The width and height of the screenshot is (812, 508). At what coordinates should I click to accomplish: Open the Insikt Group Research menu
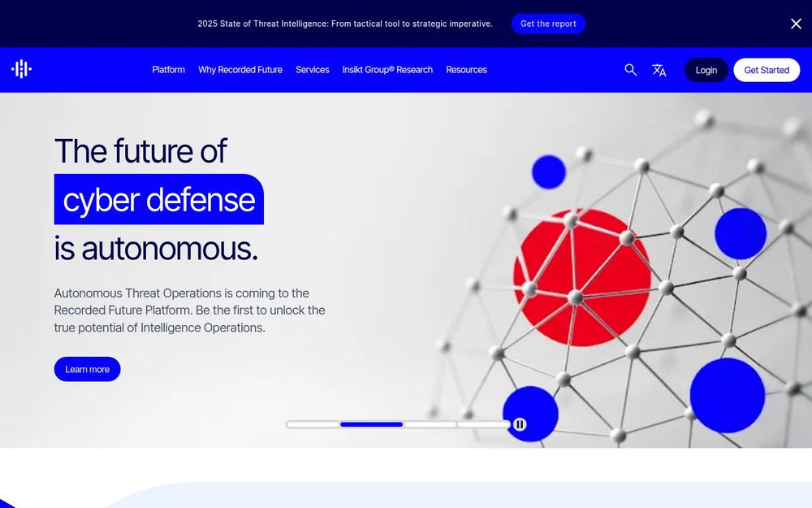387,70
